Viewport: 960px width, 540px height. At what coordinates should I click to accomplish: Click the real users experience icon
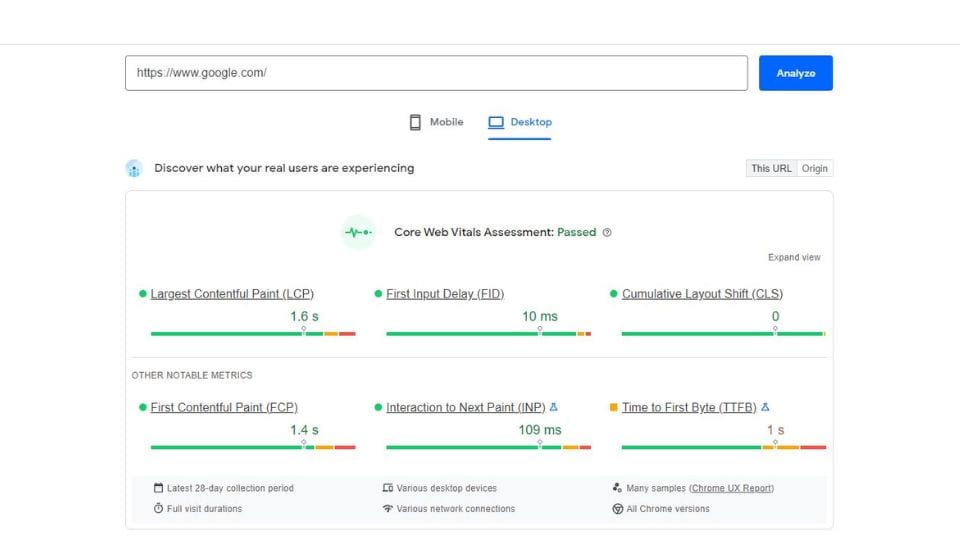tap(134, 168)
